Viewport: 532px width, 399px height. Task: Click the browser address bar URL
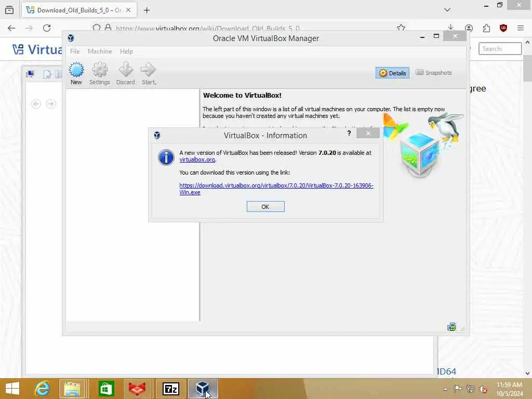click(208, 29)
